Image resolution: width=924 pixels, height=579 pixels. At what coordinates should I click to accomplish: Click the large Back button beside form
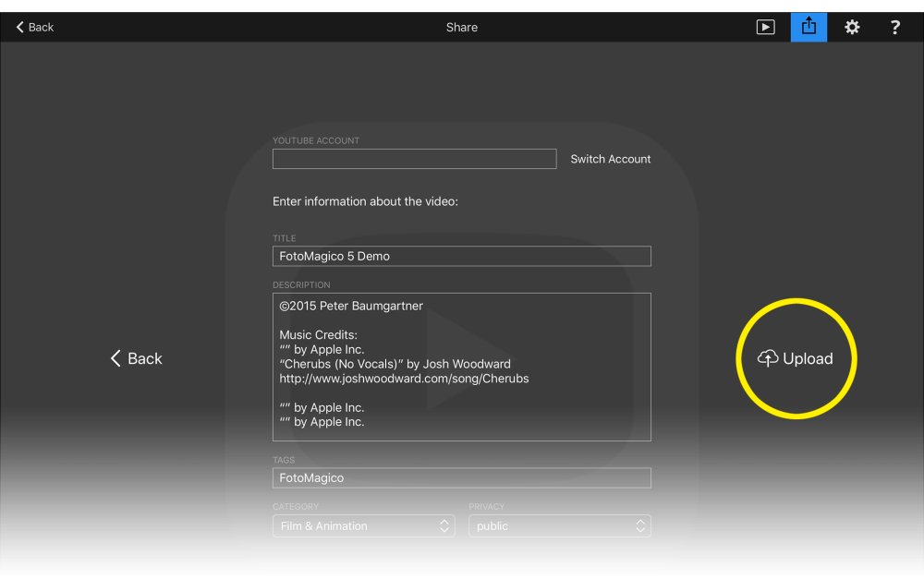[x=136, y=358]
